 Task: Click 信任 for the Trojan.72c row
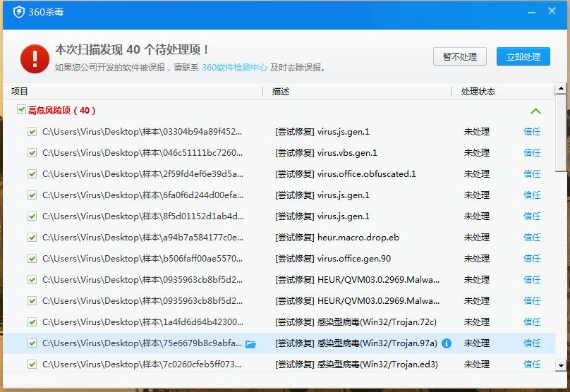tap(532, 322)
